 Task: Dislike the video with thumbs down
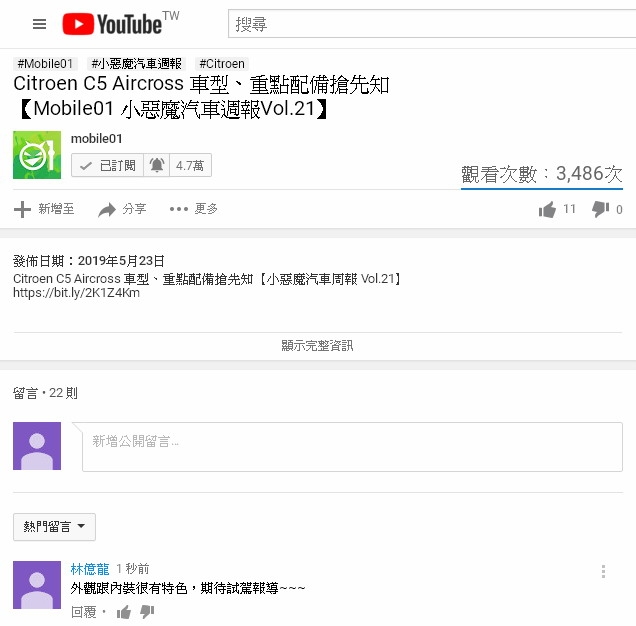pos(600,209)
